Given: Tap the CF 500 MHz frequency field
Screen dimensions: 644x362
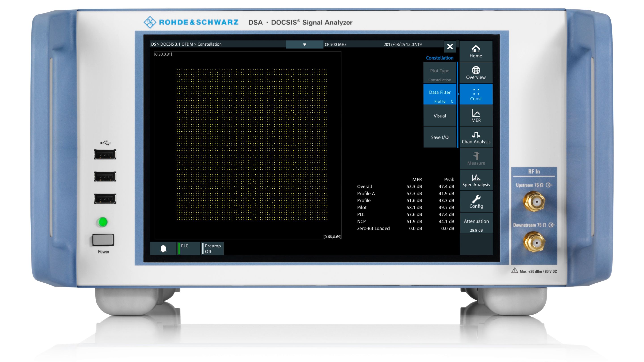Looking at the screenshot, I should [x=335, y=44].
